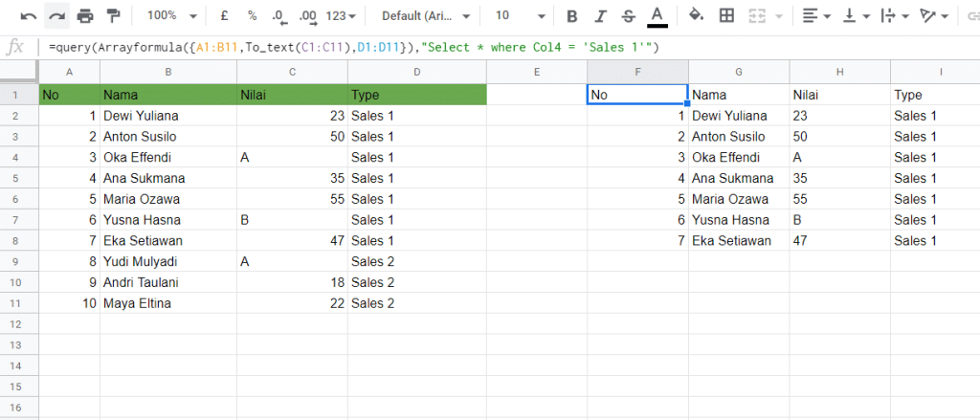Click the insert link icon
The height and width of the screenshot is (420, 980).
972,17
